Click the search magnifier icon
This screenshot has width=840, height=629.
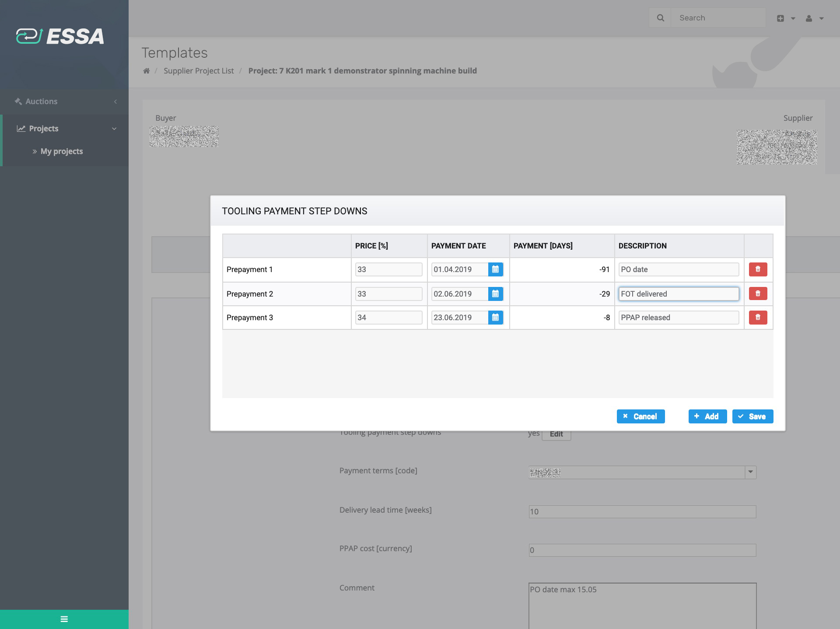[660, 18]
